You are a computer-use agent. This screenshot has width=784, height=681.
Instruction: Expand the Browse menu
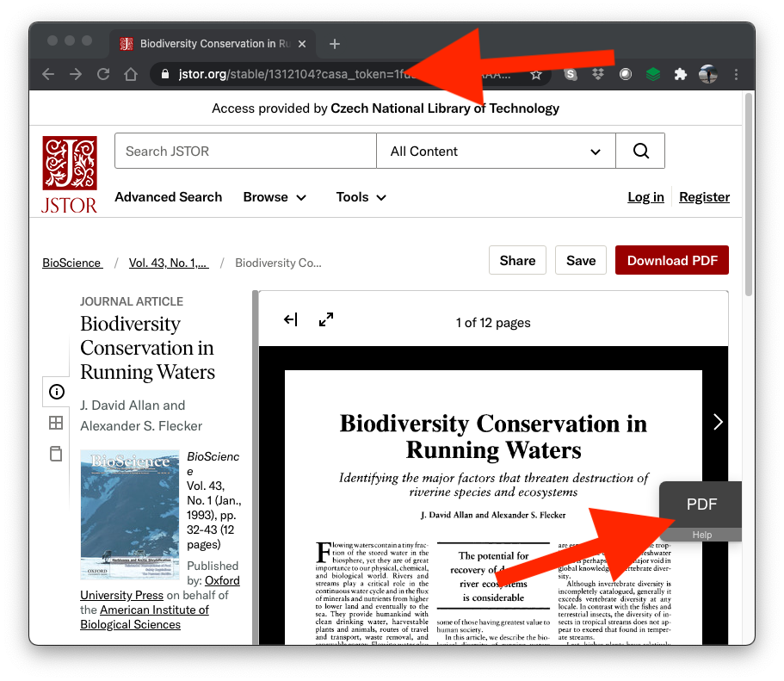[x=275, y=197]
